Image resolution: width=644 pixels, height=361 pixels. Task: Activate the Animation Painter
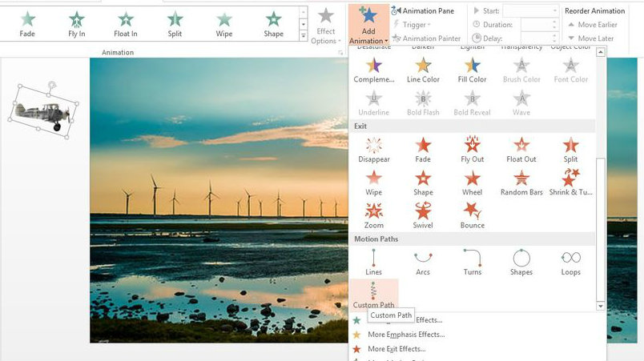tap(426, 38)
